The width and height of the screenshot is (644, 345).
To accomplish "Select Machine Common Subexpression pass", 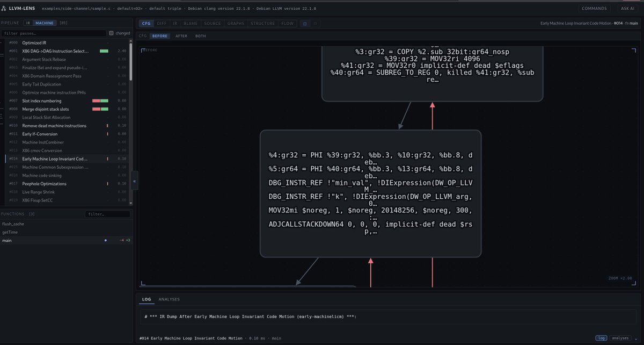I will pyautogui.click(x=66, y=167).
